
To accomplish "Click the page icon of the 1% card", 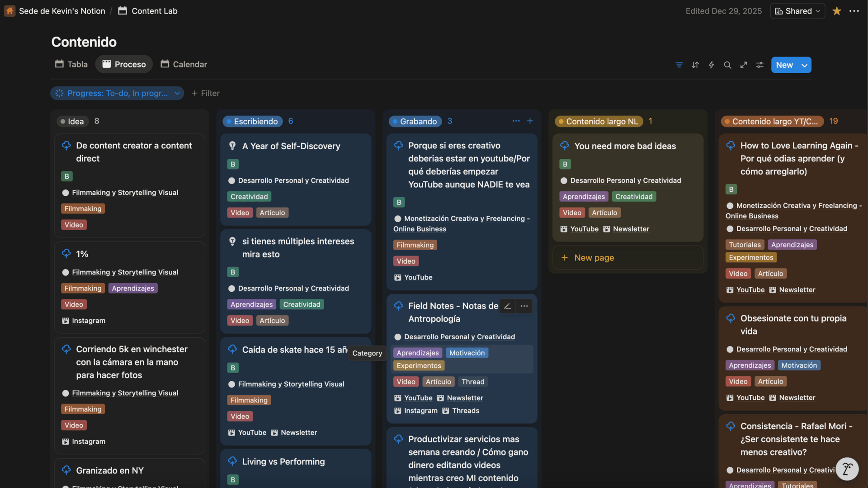I will click(66, 254).
